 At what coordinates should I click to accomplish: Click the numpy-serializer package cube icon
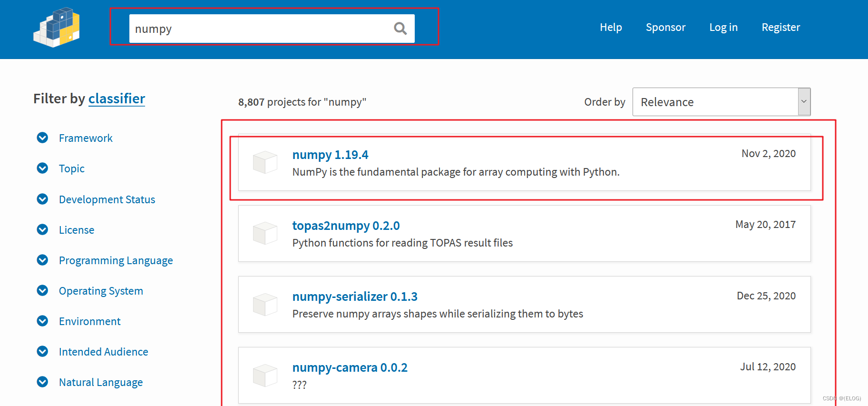pyautogui.click(x=265, y=304)
